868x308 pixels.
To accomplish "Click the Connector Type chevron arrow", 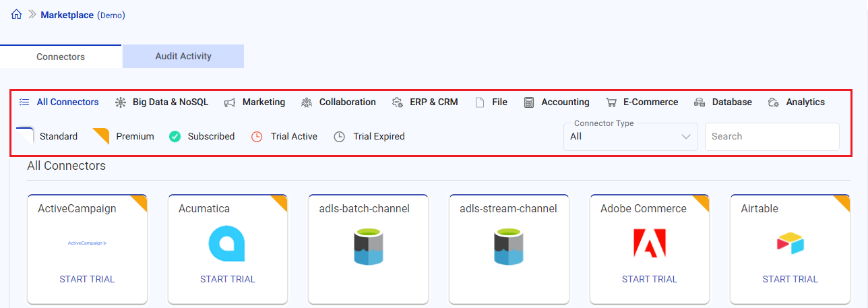I will (687, 137).
